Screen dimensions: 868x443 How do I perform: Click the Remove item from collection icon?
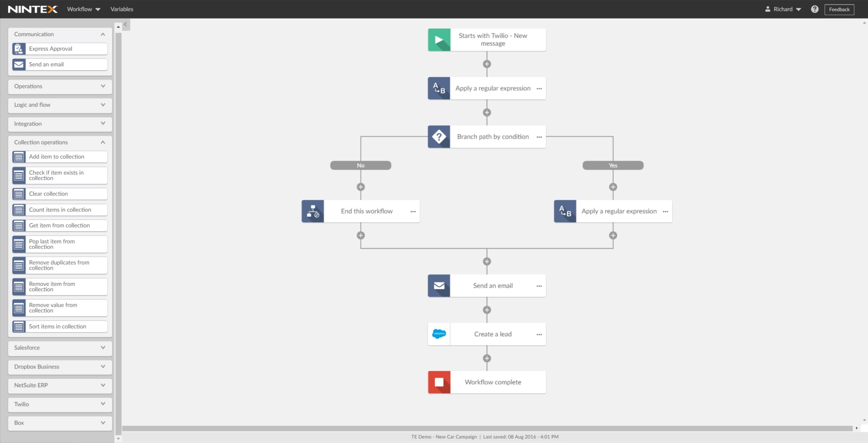[x=19, y=287]
